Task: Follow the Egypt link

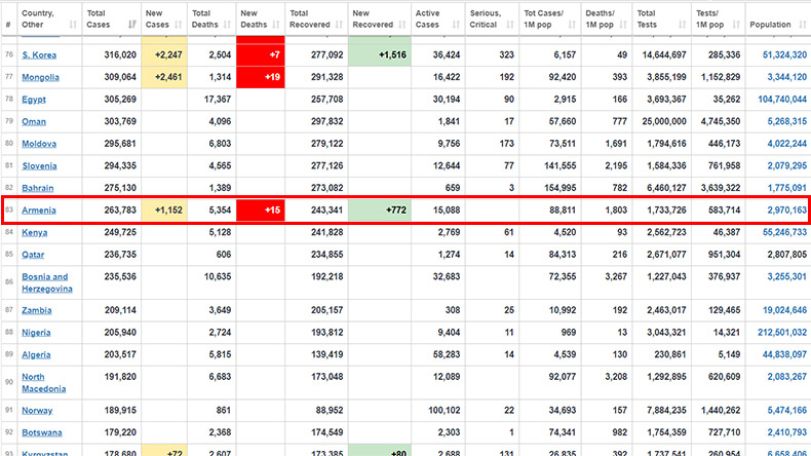Action: coord(34,99)
